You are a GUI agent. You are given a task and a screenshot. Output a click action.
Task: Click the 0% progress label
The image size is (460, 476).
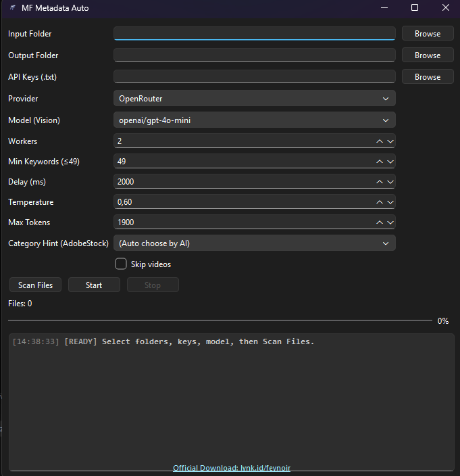click(x=443, y=321)
